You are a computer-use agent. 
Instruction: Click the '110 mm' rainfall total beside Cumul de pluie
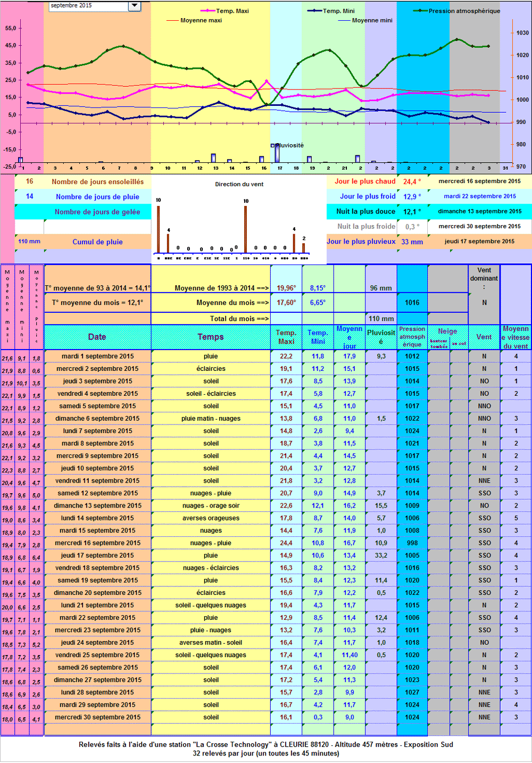tap(29, 241)
